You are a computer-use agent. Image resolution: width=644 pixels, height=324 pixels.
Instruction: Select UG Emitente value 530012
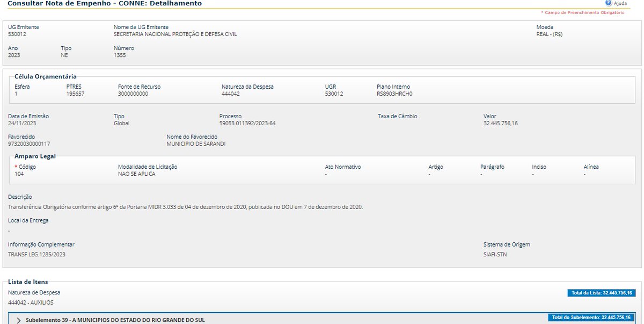pos(17,34)
